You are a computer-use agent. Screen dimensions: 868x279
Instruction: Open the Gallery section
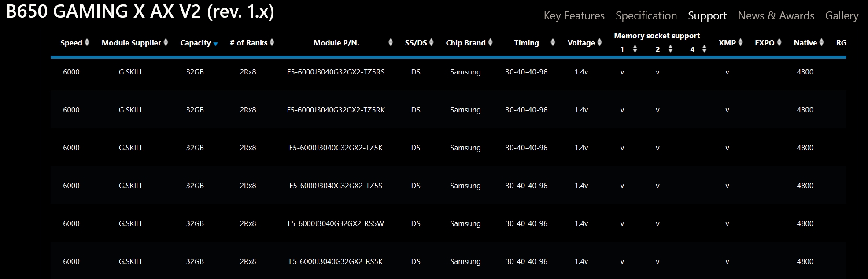[x=842, y=16]
